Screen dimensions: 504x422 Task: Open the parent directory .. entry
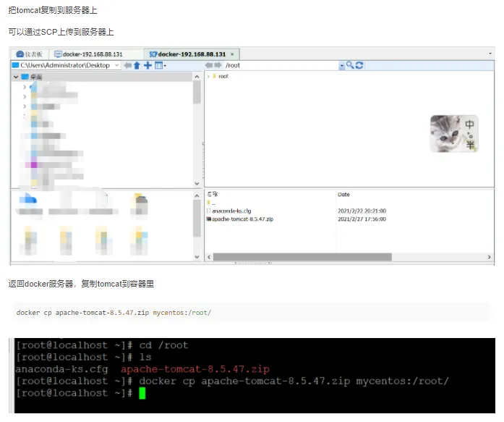[211, 203]
